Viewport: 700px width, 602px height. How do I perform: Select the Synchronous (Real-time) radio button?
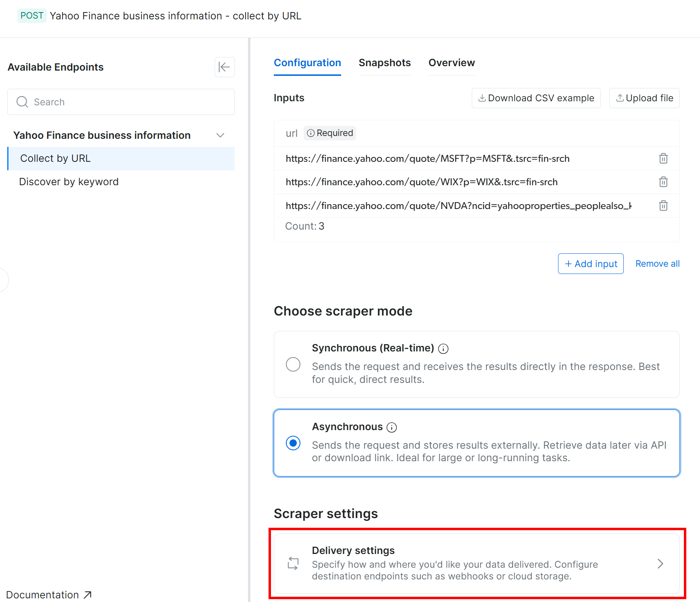click(x=293, y=364)
